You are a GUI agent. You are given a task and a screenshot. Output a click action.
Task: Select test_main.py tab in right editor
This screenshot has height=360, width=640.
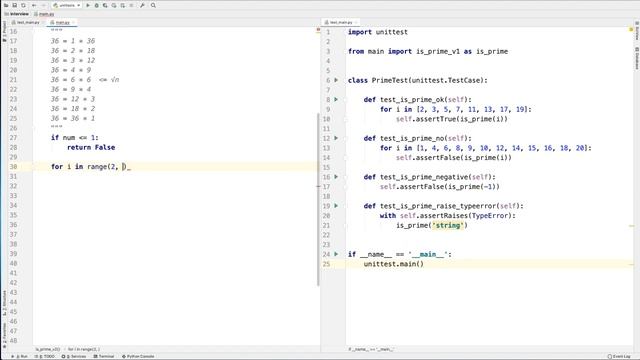[341, 22]
